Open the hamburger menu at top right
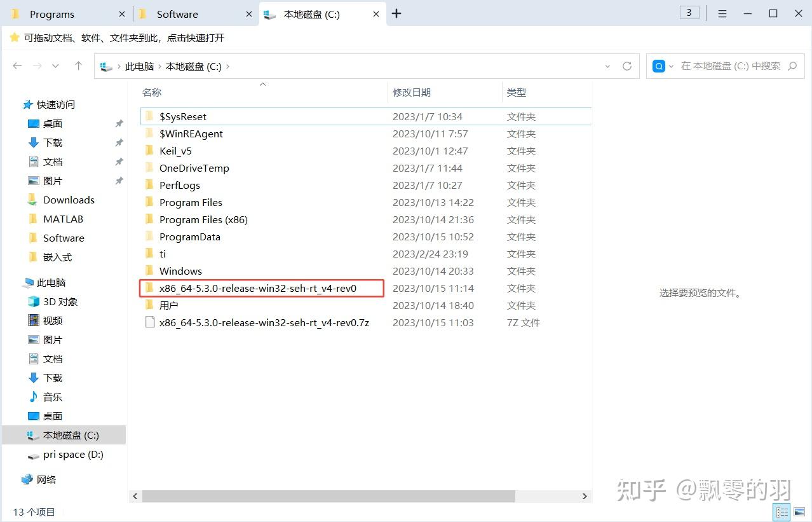The image size is (812, 522). coord(722,13)
